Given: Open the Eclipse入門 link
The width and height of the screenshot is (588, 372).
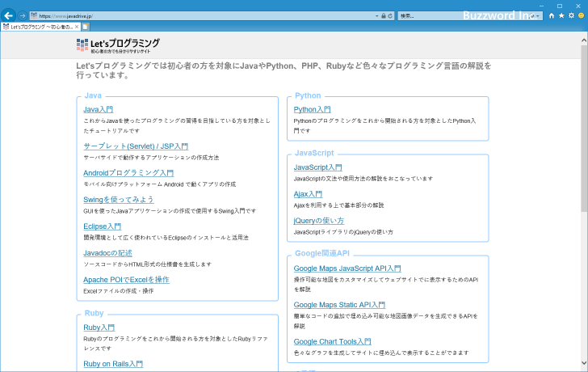Looking at the screenshot, I should pos(102,226).
